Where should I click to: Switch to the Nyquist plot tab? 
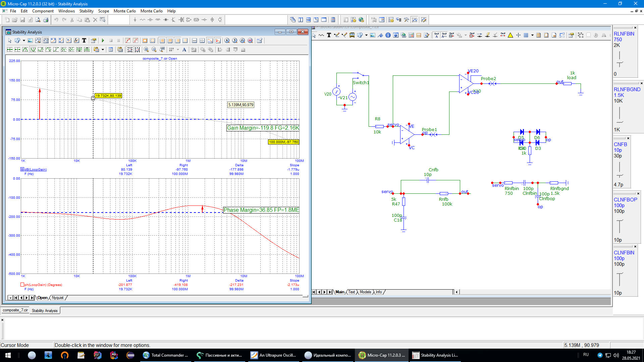tap(58, 298)
